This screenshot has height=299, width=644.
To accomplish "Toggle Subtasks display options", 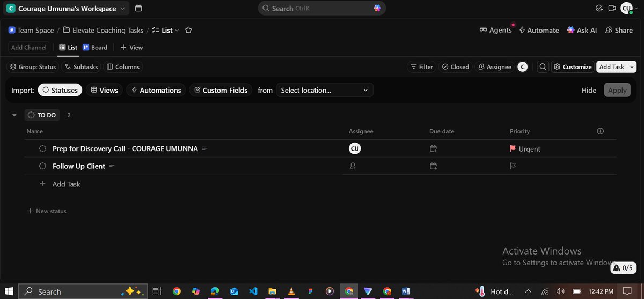I will coord(81,67).
